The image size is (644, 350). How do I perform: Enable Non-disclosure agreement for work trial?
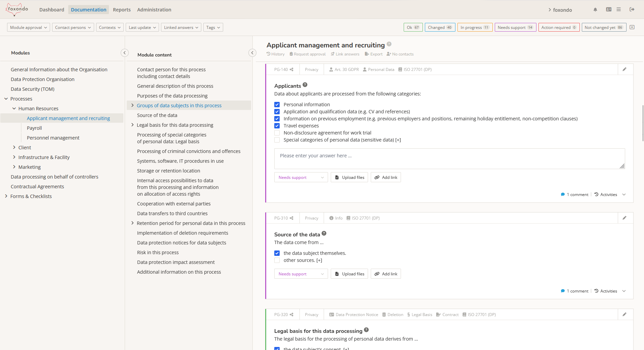coord(277,132)
